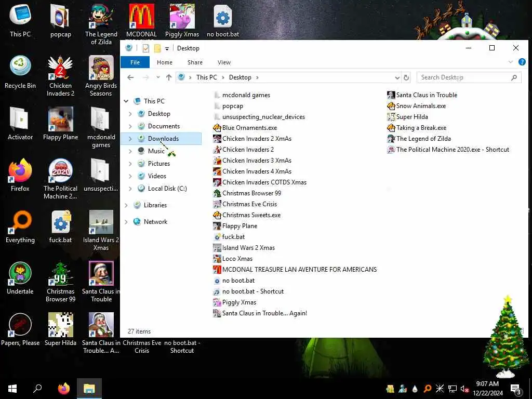Screen dimensions: 532x399
Task: Select Blue Ornaments.exe in file list
Action: [x=245, y=128]
